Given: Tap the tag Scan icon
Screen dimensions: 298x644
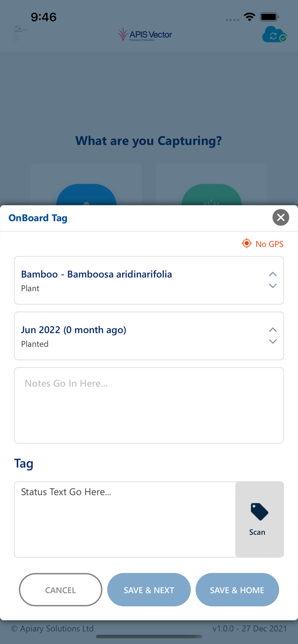Looking at the screenshot, I should [259, 512].
